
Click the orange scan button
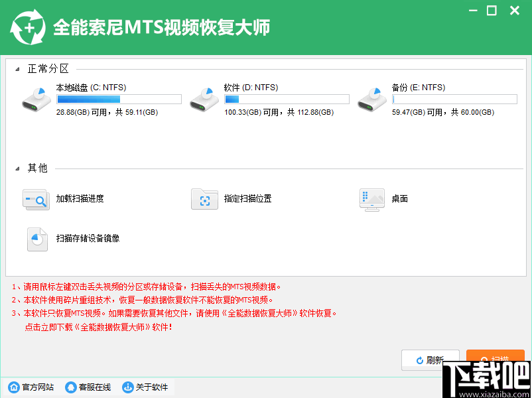[x=496, y=356]
